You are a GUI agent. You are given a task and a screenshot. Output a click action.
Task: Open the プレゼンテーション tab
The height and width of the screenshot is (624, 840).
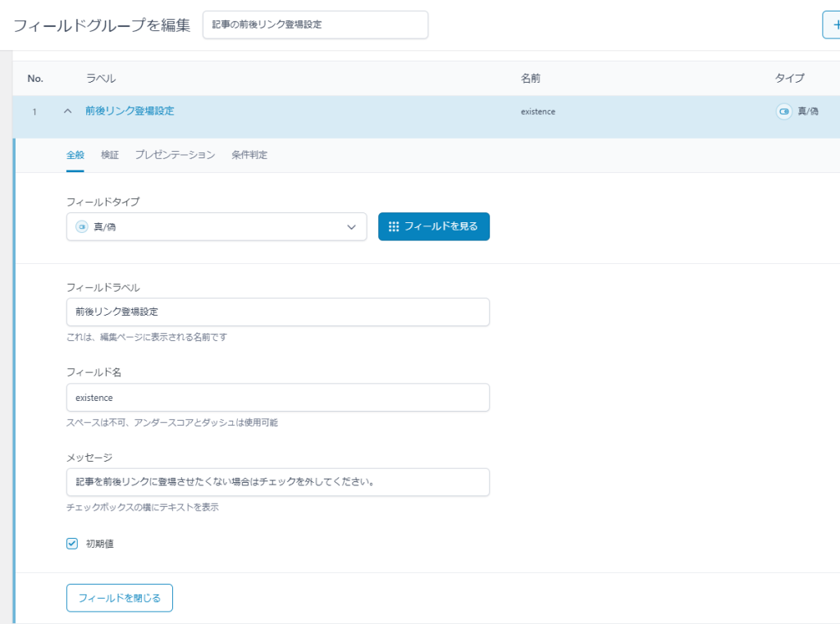point(175,155)
